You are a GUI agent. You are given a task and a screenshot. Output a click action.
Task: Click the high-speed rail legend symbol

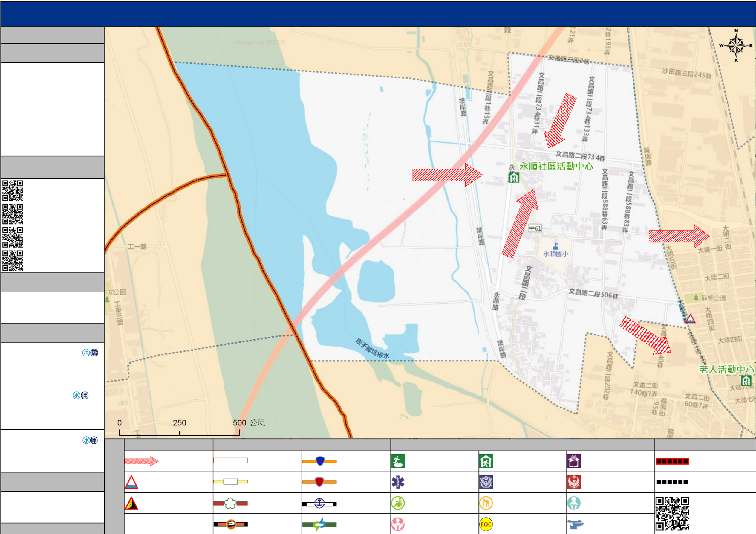tap(230, 524)
